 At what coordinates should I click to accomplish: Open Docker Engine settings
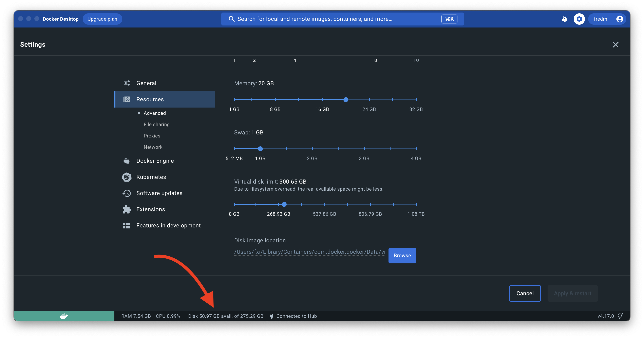tap(155, 161)
